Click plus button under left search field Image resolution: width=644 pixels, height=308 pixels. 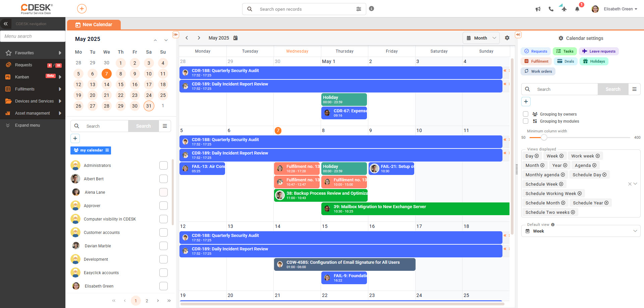75,138
